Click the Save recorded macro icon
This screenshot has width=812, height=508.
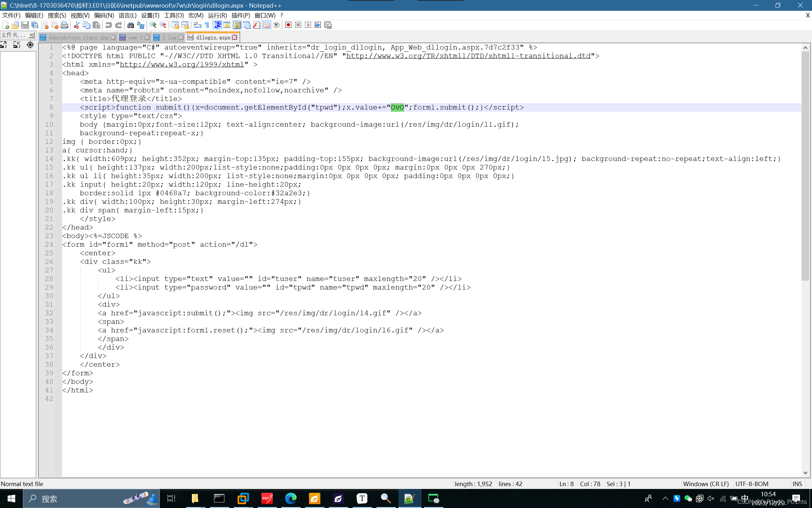tap(328, 25)
